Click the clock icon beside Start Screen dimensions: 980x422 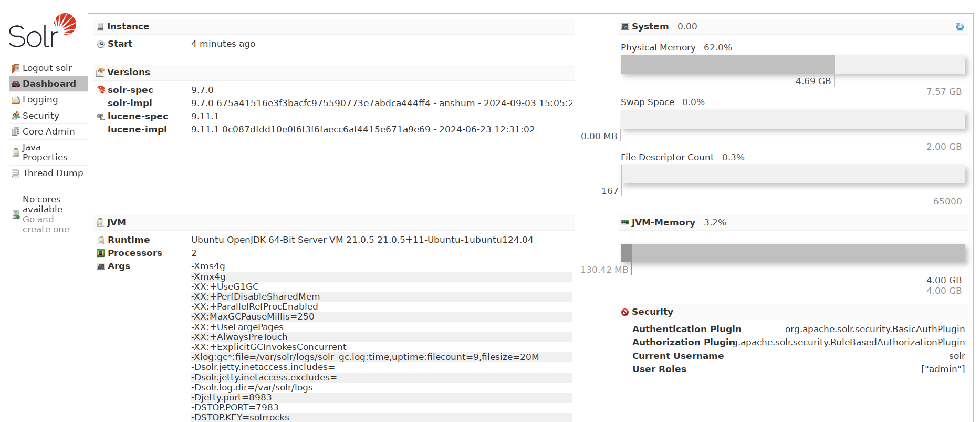pos(100,44)
